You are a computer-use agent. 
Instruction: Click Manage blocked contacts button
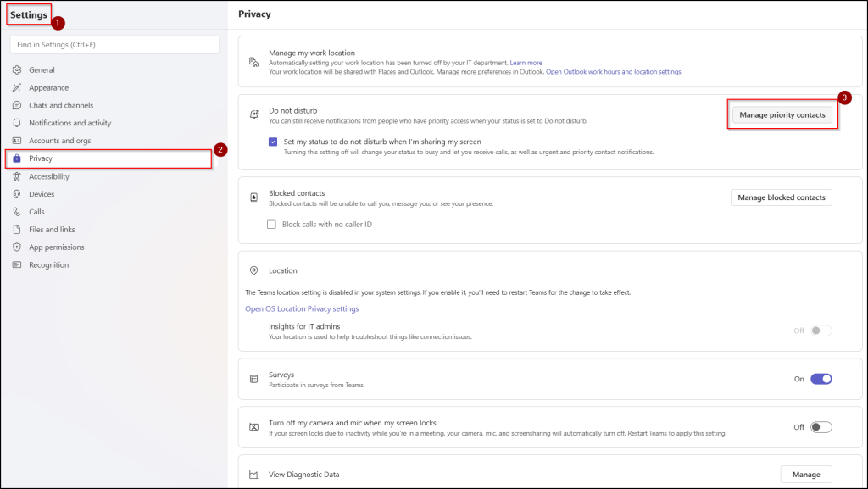781,197
